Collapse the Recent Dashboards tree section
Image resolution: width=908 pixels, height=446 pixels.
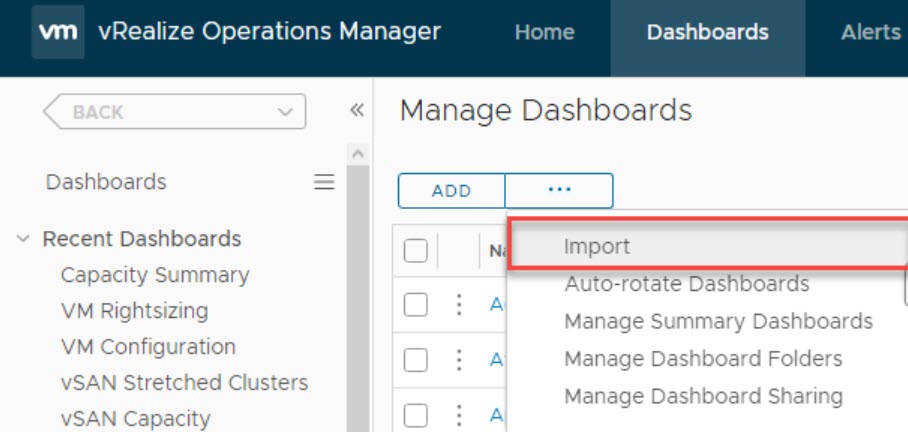point(23,239)
